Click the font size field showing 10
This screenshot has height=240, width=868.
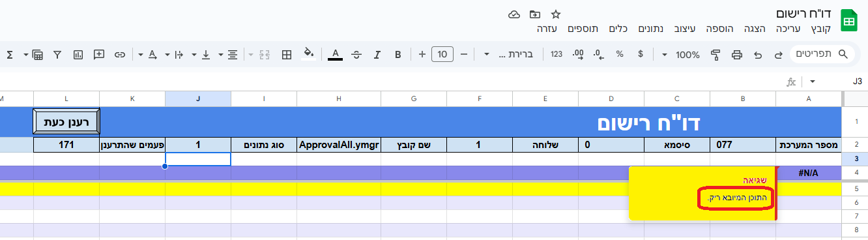(x=443, y=54)
